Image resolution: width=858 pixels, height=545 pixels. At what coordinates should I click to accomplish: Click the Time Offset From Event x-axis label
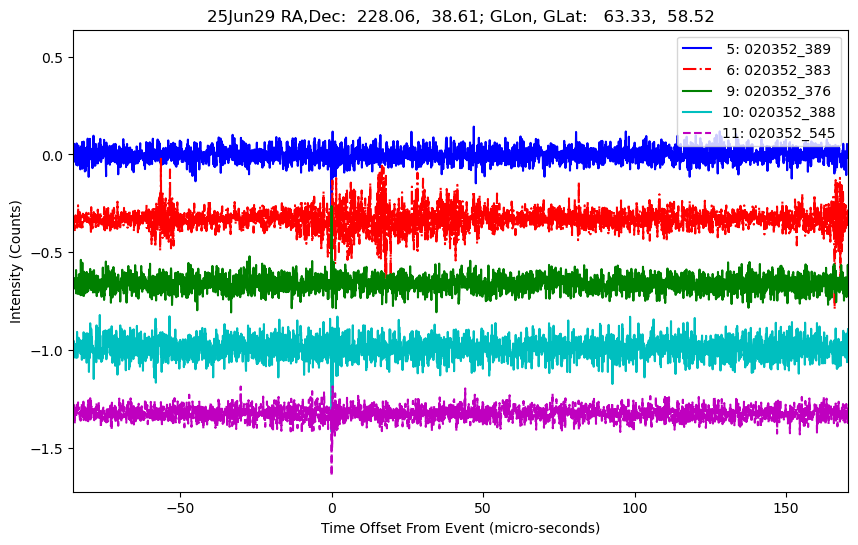tap(460, 528)
